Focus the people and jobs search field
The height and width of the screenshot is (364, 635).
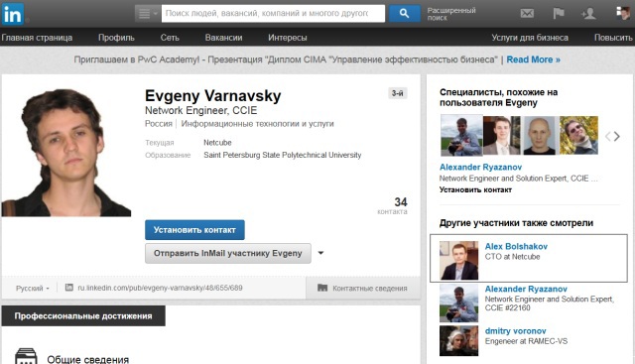[x=274, y=13]
